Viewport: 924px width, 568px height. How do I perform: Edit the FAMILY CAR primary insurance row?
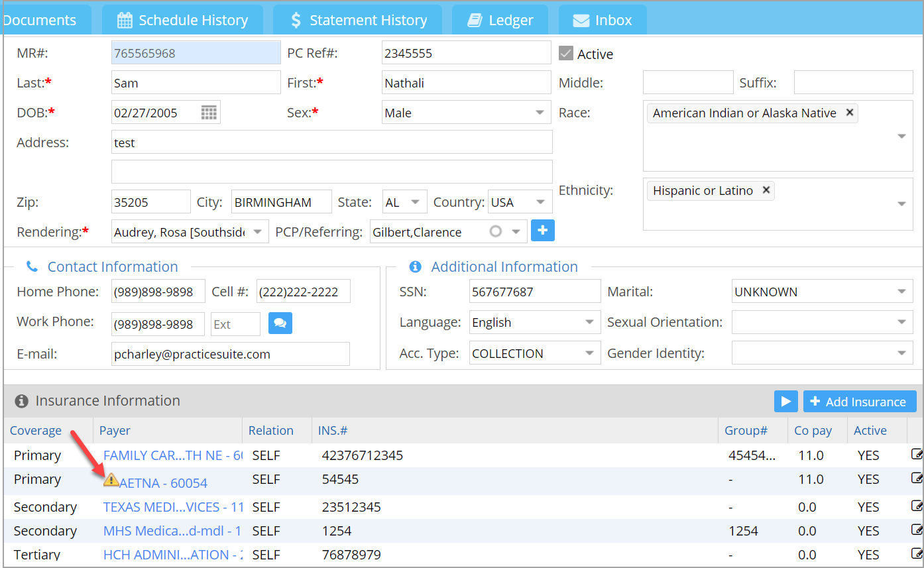pos(917,455)
